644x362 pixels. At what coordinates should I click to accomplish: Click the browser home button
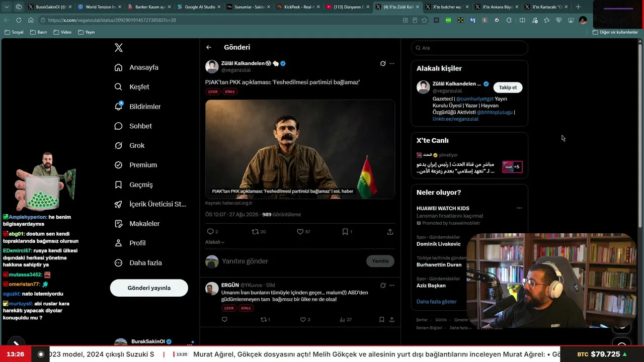point(31,20)
